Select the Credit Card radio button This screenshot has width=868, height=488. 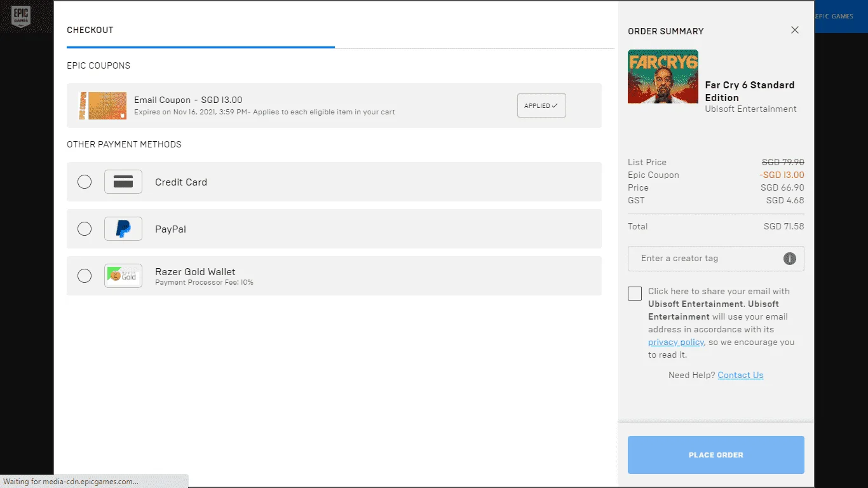[x=85, y=182]
